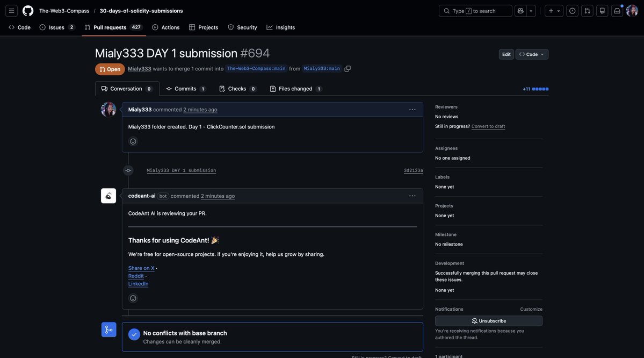Open the Assignees sidebar section
644x358 pixels.
(x=446, y=148)
